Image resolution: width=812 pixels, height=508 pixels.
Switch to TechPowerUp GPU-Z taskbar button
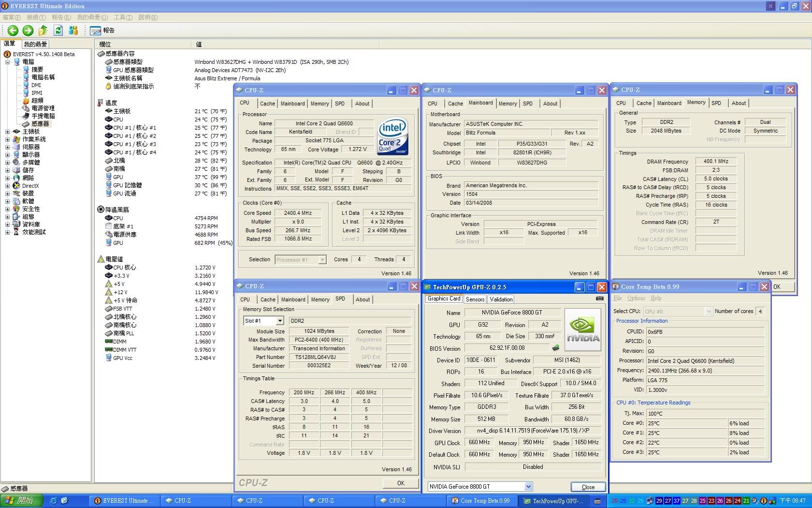[554, 501]
